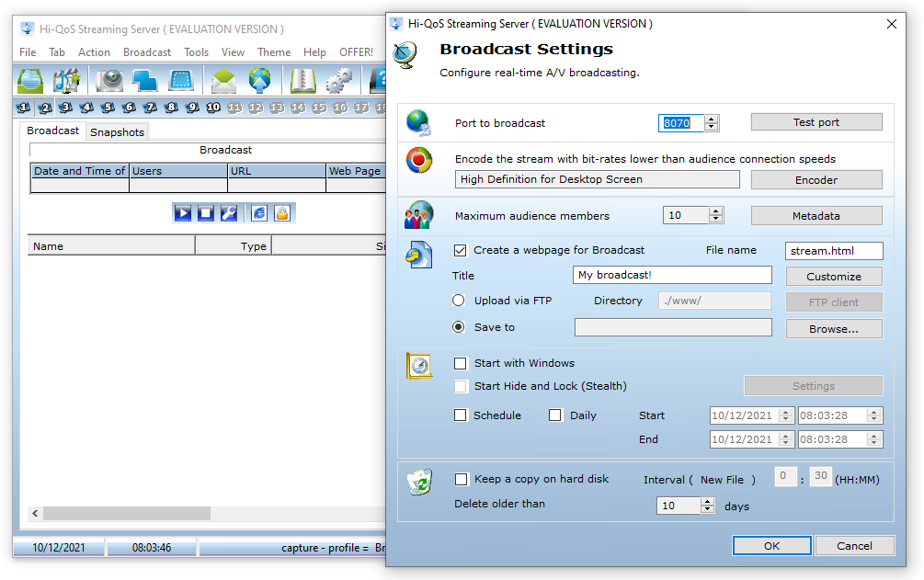Enable Start with Windows checkbox

pyautogui.click(x=461, y=363)
